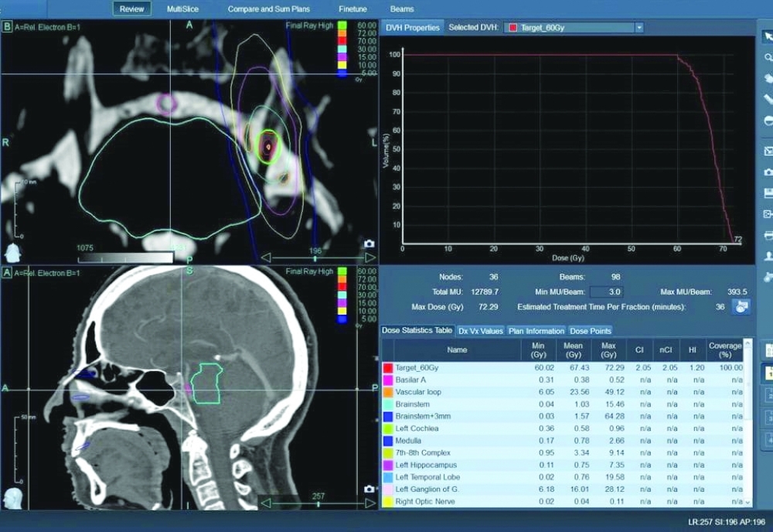Click camera icon in sagittal view
Viewport: 773px width, 532px height.
point(369,489)
